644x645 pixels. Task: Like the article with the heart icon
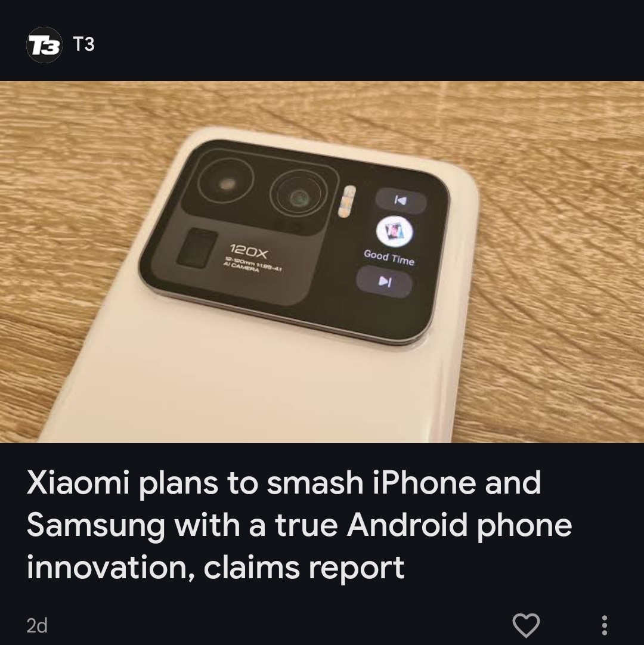tap(526, 625)
